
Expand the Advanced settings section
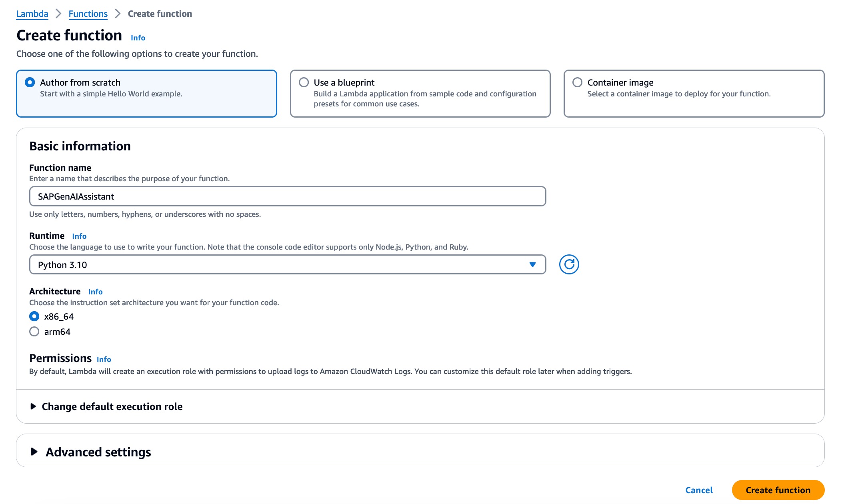coord(98,452)
